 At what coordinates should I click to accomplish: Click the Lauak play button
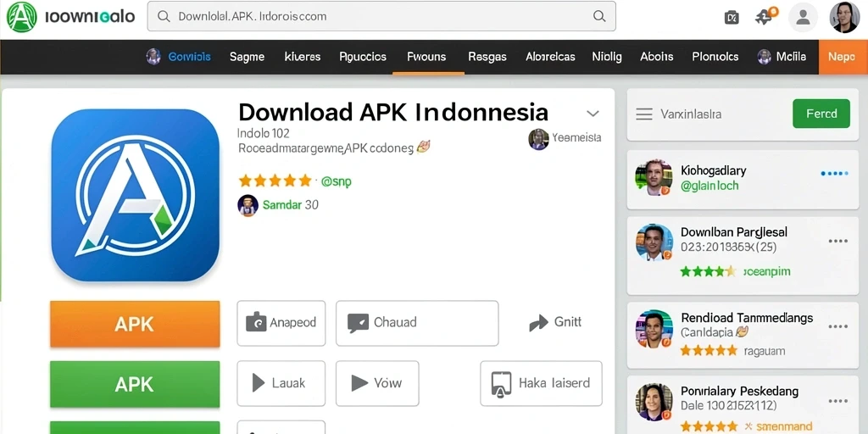tap(281, 383)
